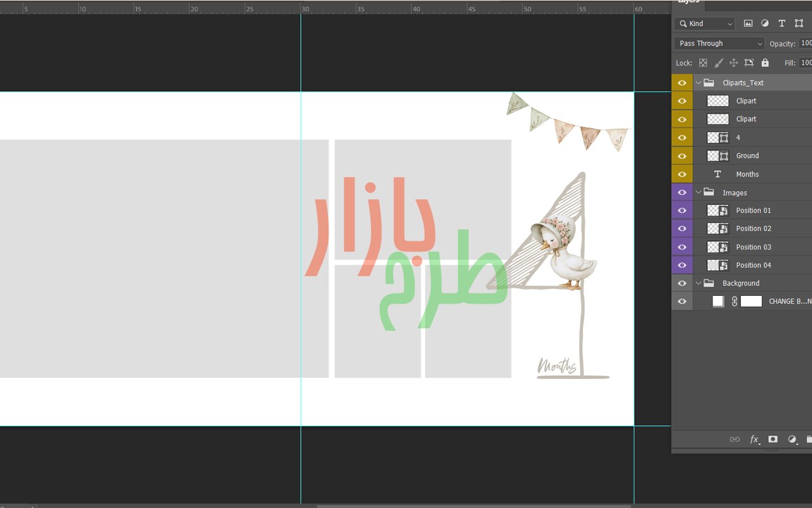The height and width of the screenshot is (508, 812).
Task: Hide the second Clipart layer
Action: point(682,119)
